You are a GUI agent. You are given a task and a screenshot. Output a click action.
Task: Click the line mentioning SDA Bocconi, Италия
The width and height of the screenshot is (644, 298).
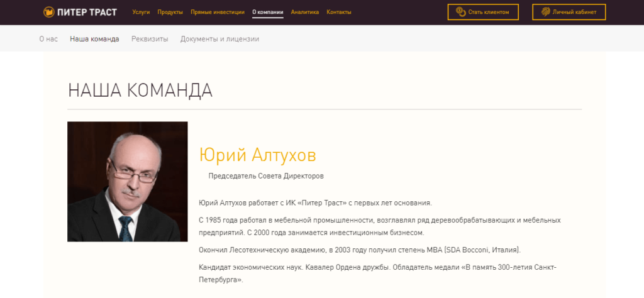(x=360, y=250)
